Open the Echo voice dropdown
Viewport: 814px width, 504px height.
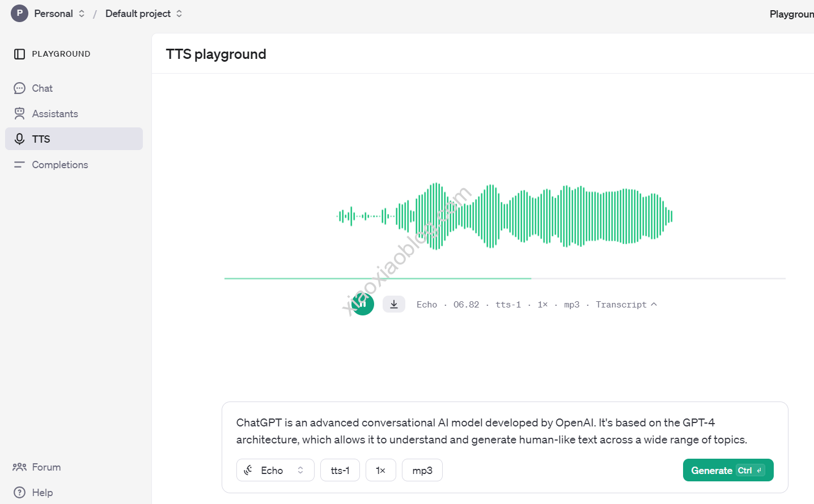point(275,470)
